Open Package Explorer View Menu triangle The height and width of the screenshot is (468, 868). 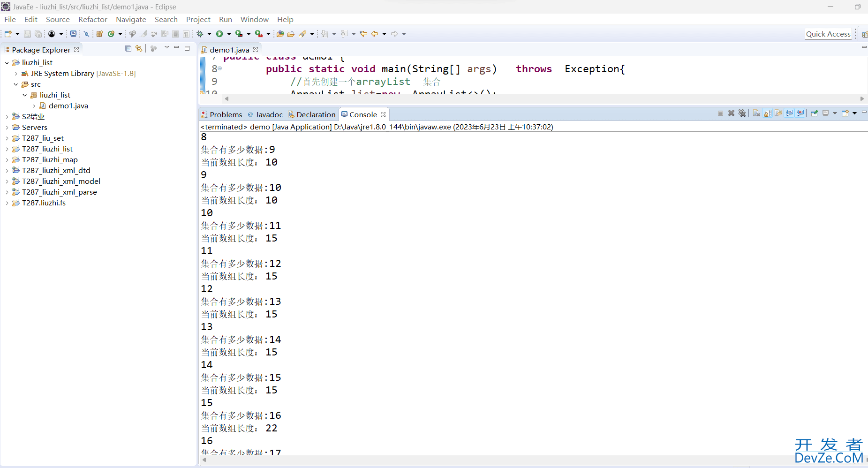(x=166, y=48)
